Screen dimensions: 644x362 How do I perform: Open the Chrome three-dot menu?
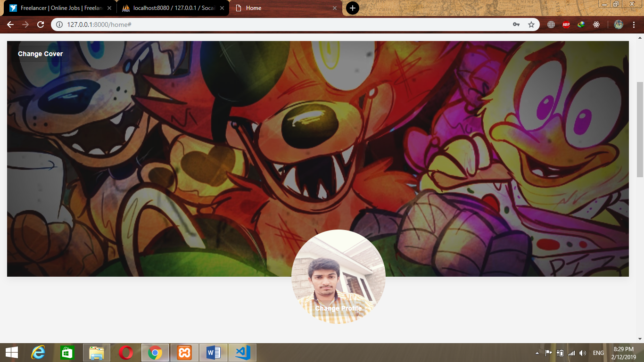[x=634, y=25]
